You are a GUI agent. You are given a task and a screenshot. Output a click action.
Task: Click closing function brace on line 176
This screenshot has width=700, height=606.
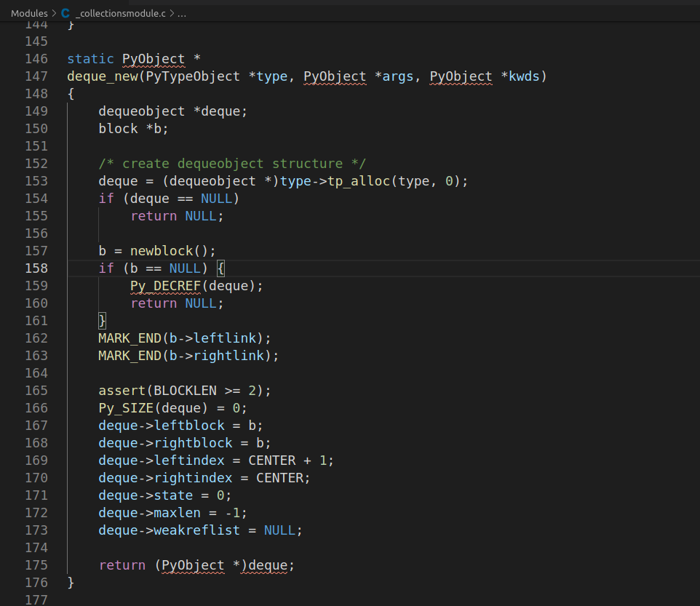[x=71, y=582]
